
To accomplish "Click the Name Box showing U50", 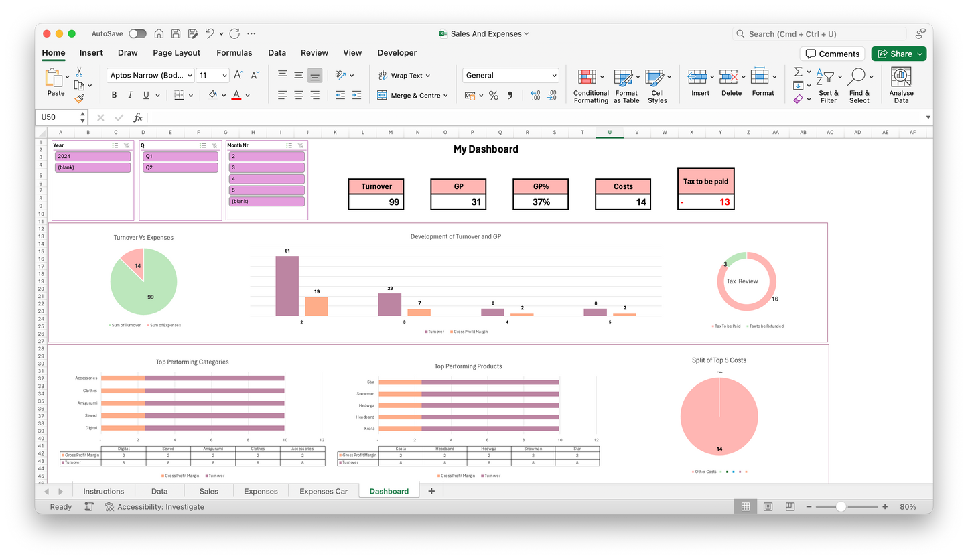I will tap(58, 117).
